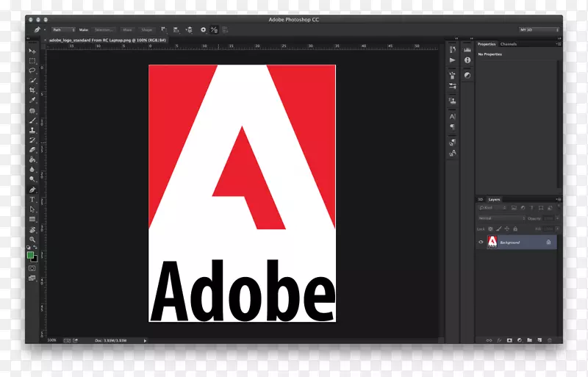Open the layer Kind filter dropdown
This screenshot has height=377, width=588.
click(x=492, y=208)
